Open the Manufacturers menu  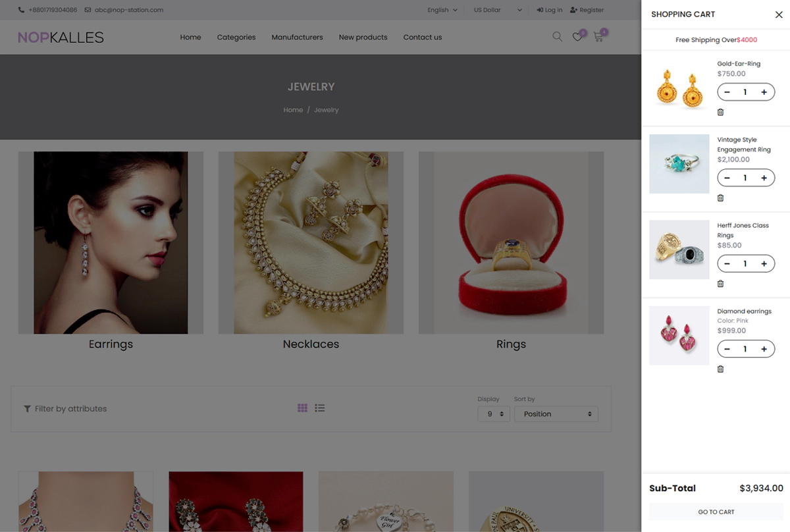pos(298,38)
